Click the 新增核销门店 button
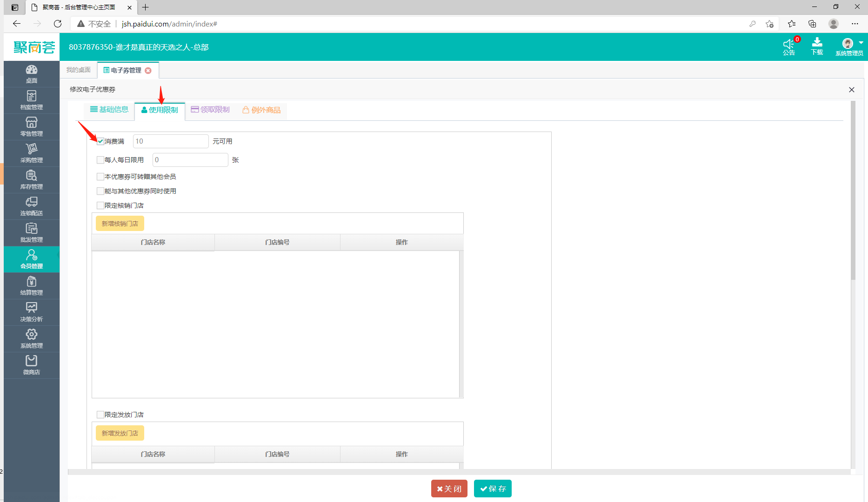 [x=120, y=224]
